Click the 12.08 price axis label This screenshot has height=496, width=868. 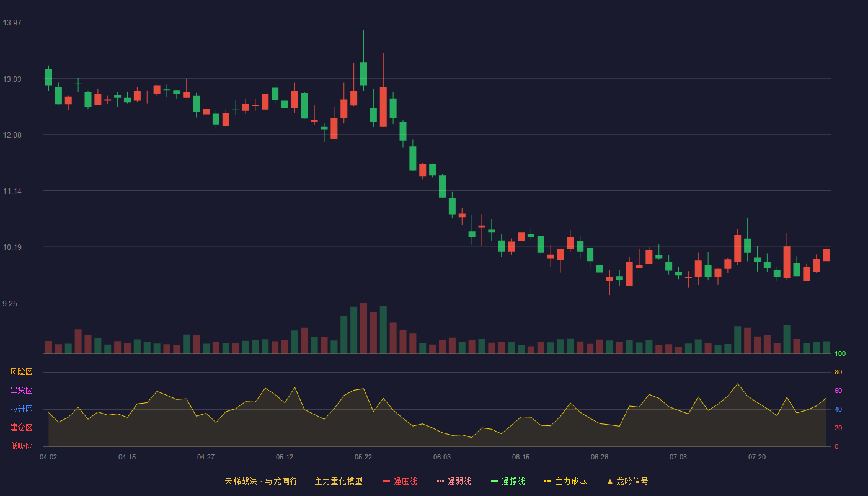(x=12, y=135)
